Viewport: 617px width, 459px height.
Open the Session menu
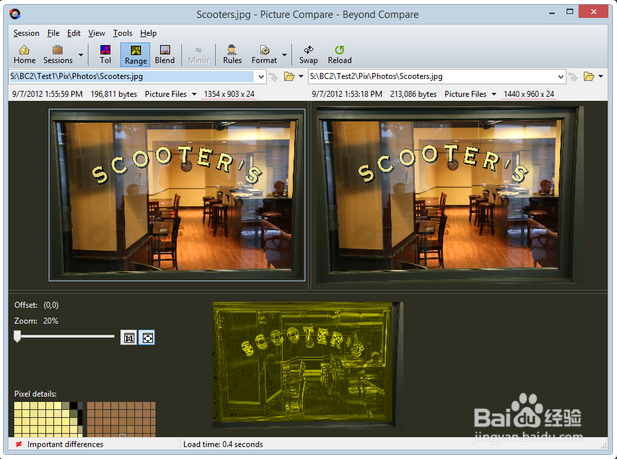coord(26,33)
